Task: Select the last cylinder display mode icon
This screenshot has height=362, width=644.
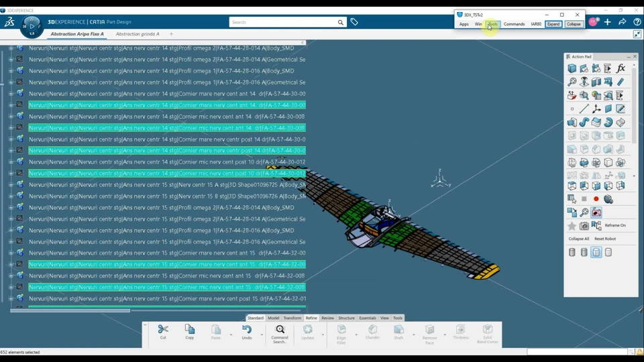Action: [608, 252]
